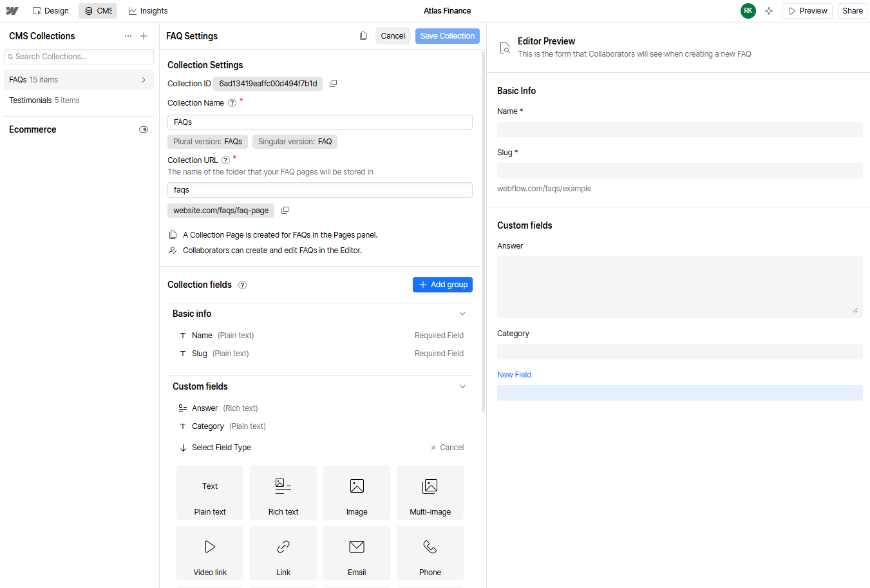Image resolution: width=870 pixels, height=588 pixels.
Task: Open the AI assistant sparkle icon
Action: click(769, 11)
